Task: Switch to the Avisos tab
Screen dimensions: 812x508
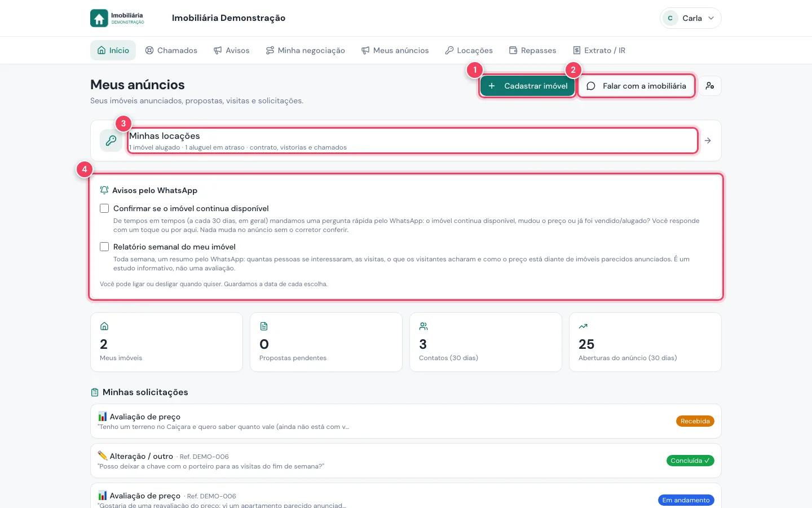Action: [x=231, y=50]
